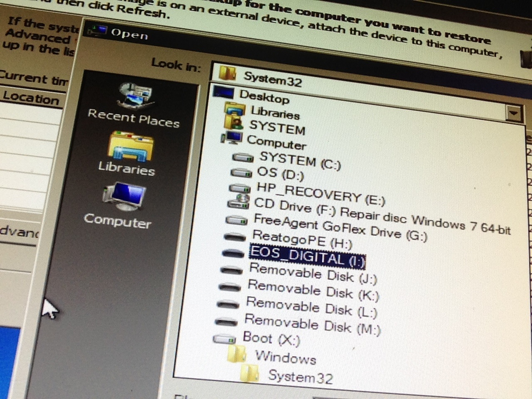Choose OS (D:) drive

(281, 173)
